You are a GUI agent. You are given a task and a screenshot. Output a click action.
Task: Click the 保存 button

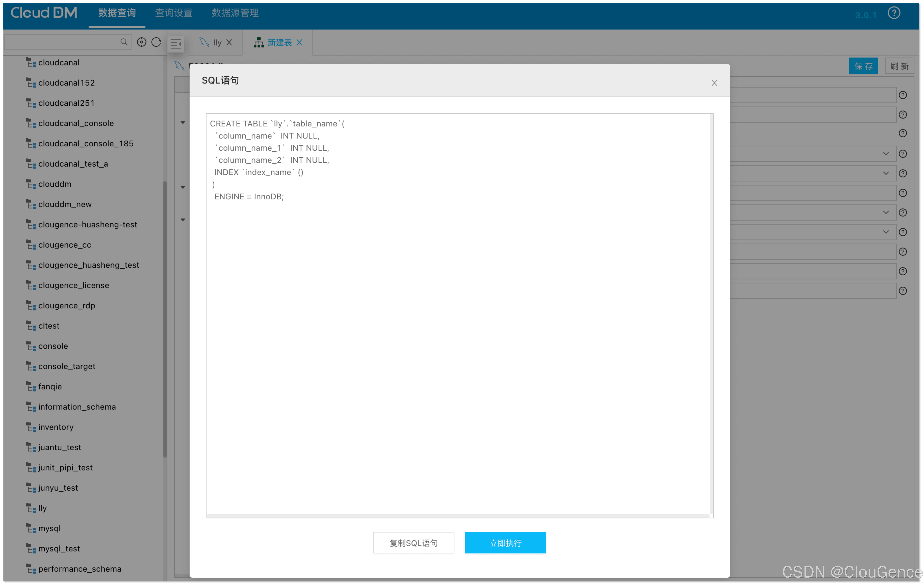863,66
